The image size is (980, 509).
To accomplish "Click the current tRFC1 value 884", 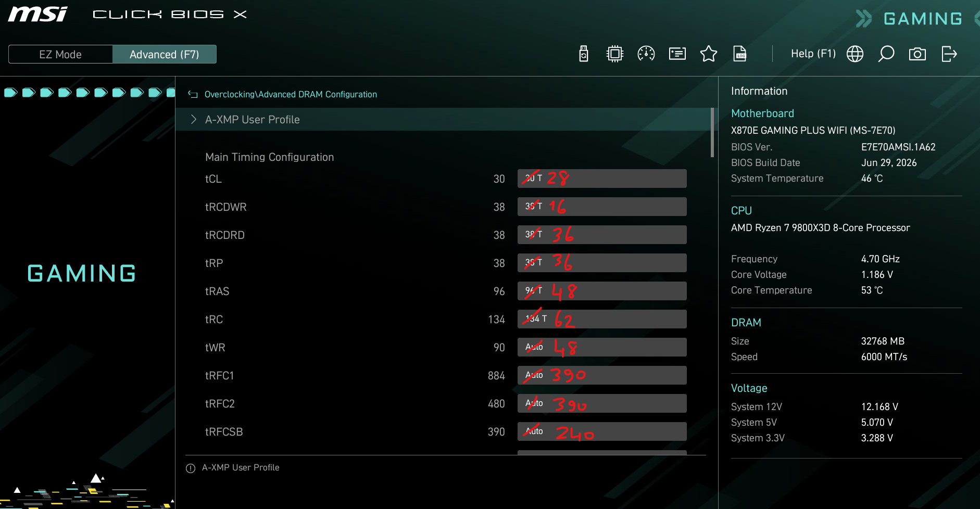I will point(496,376).
